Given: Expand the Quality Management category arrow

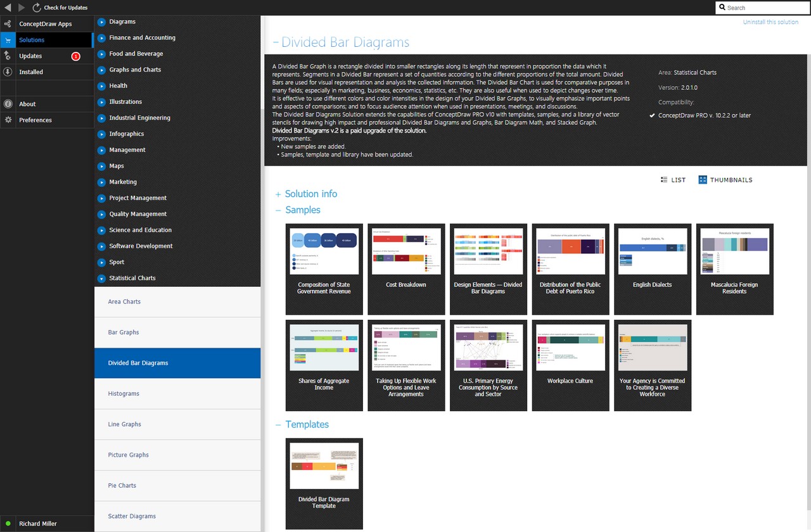Looking at the screenshot, I should (101, 214).
